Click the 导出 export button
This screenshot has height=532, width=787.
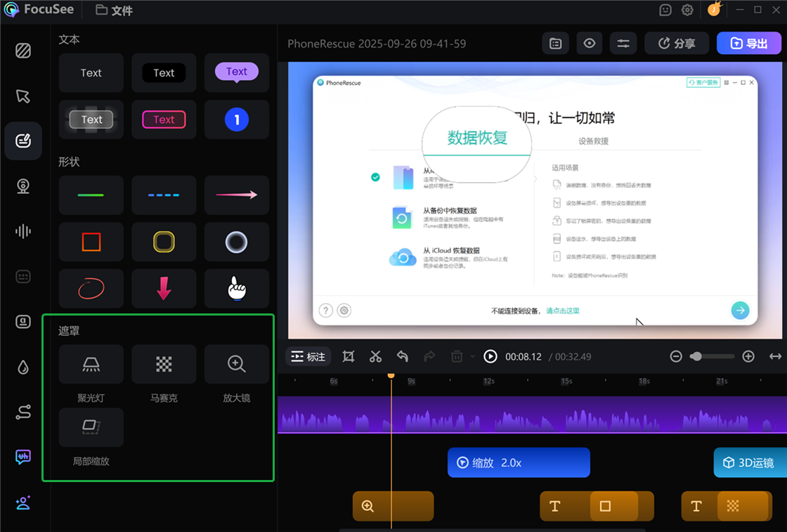[748, 44]
